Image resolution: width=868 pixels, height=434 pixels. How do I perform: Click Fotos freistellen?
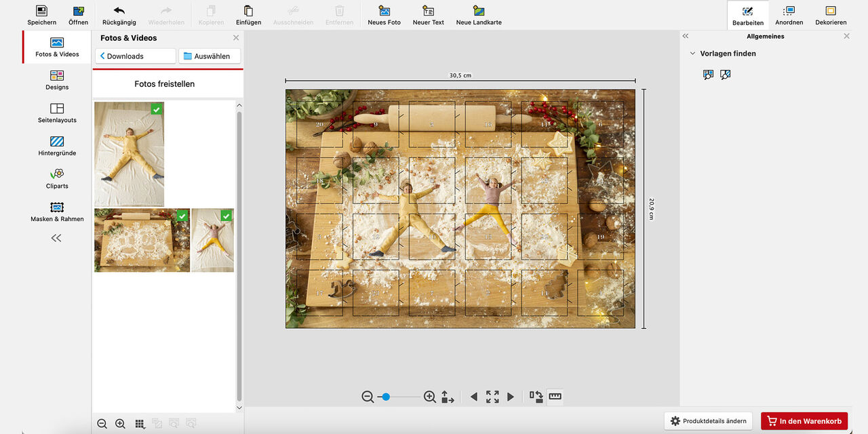[165, 84]
